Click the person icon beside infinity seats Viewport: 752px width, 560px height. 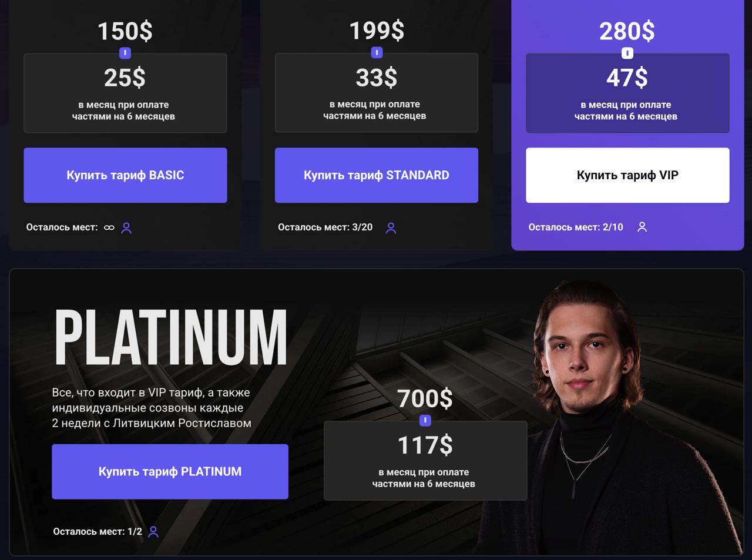[x=126, y=228]
